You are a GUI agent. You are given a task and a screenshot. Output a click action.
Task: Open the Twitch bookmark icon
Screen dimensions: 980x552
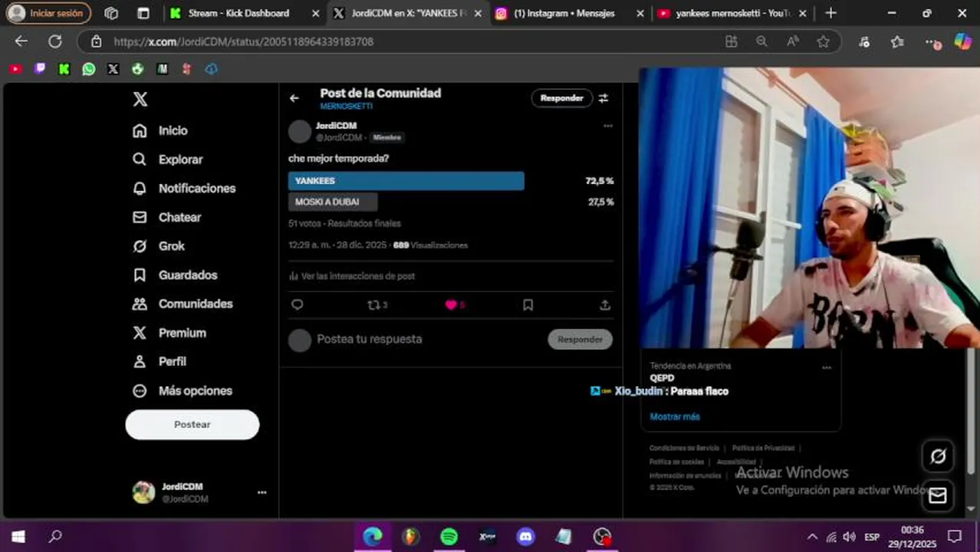40,69
